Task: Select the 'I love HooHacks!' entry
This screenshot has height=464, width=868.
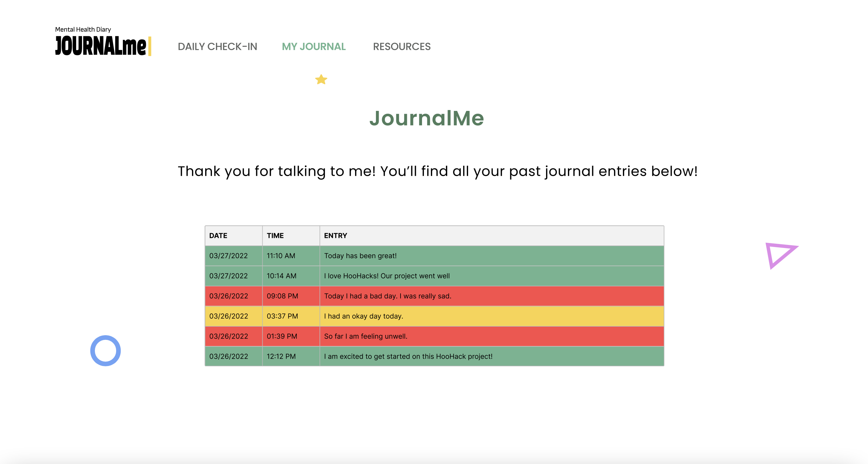Action: point(387,276)
